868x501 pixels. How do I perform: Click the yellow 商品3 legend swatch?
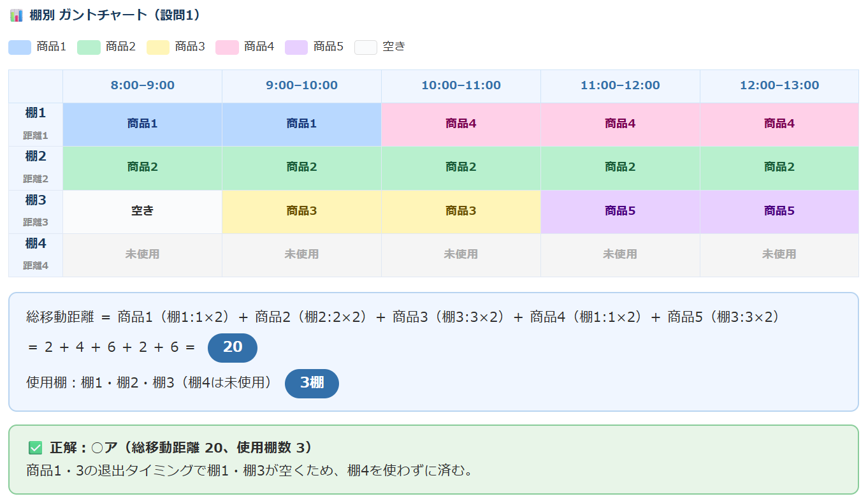pos(158,47)
